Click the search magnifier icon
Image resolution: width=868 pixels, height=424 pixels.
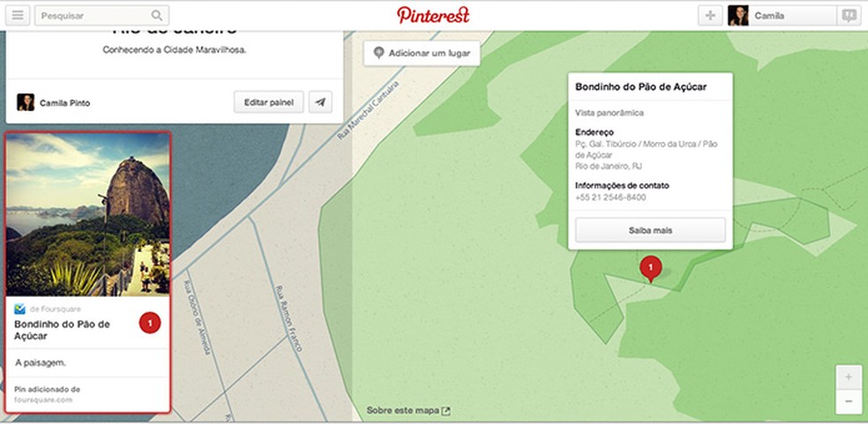(157, 16)
